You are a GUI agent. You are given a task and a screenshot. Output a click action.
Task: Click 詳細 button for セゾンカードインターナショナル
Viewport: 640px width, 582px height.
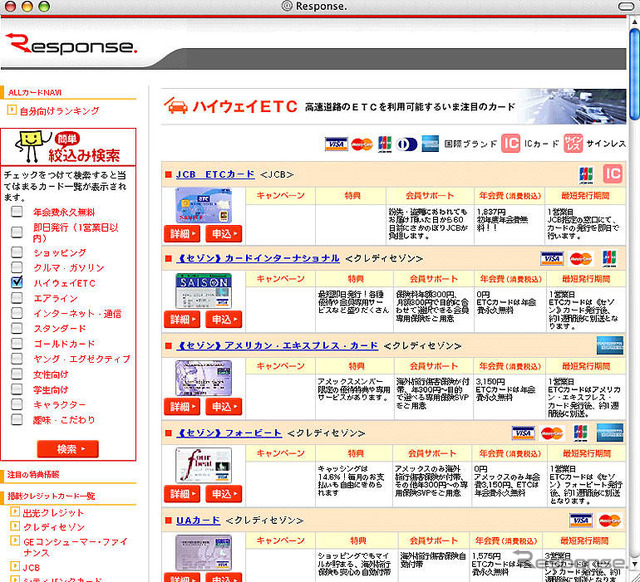[x=182, y=319]
